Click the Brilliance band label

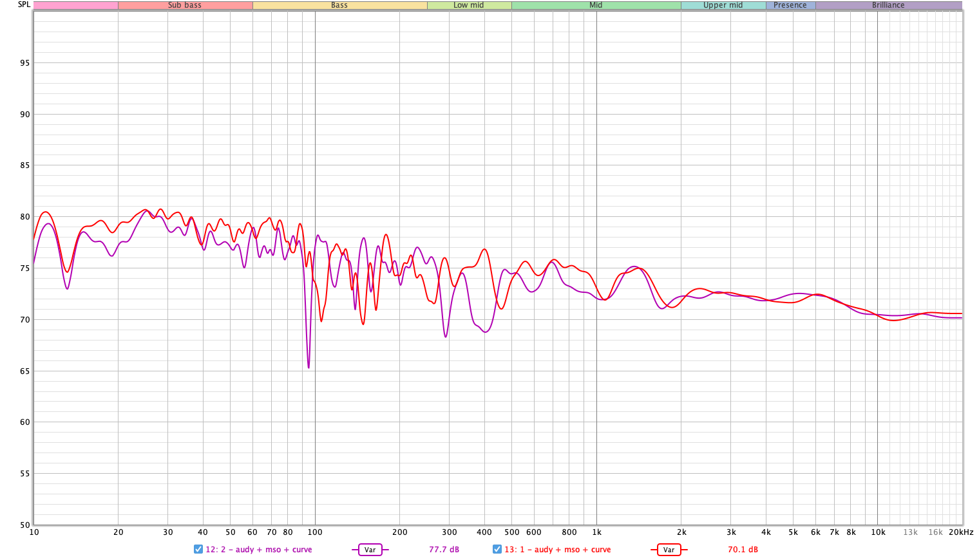(888, 5)
